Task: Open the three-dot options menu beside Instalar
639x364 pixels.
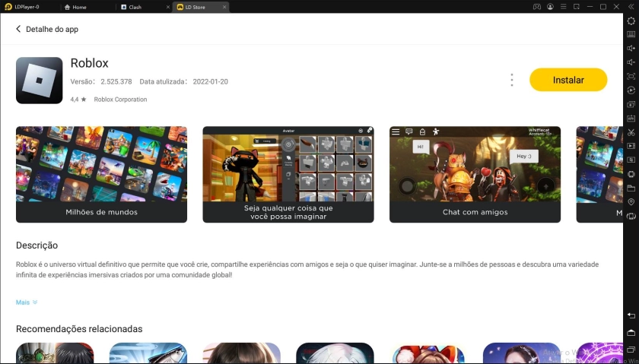Action: pyautogui.click(x=512, y=80)
